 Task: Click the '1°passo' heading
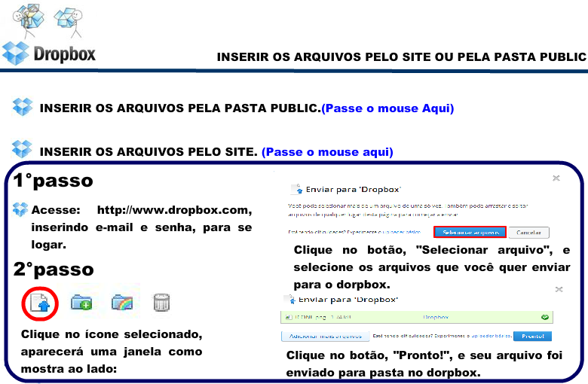[x=53, y=181]
